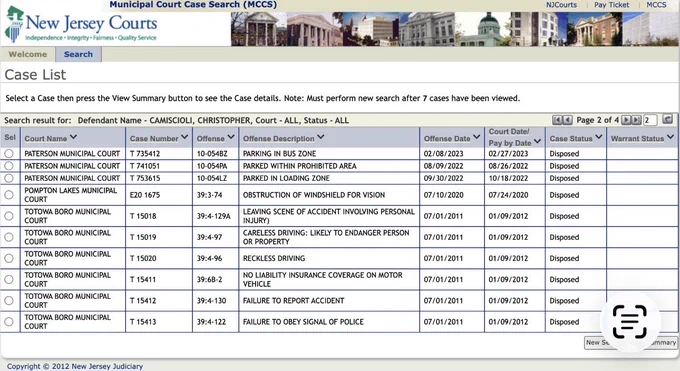Screen dimensions: 680x371
Task: Sort by Case Number column arrow
Action: tap(185, 137)
